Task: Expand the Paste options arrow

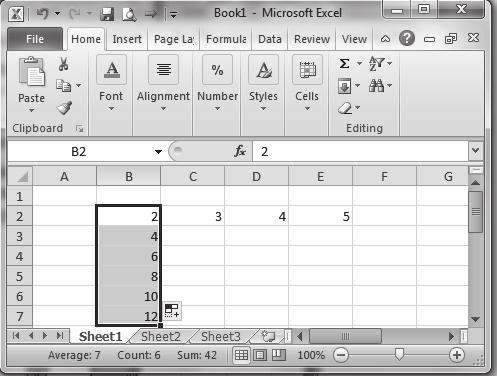Action: [31, 110]
